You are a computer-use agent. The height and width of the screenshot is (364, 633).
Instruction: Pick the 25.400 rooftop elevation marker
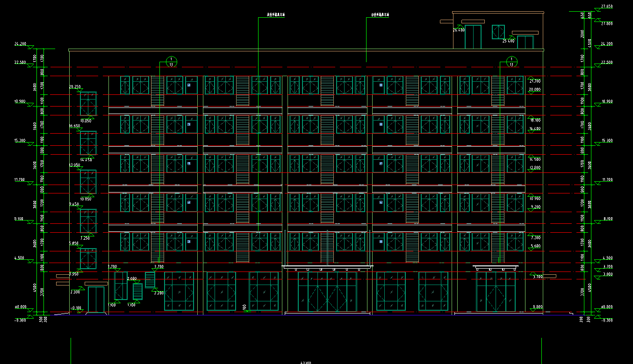[508, 41]
